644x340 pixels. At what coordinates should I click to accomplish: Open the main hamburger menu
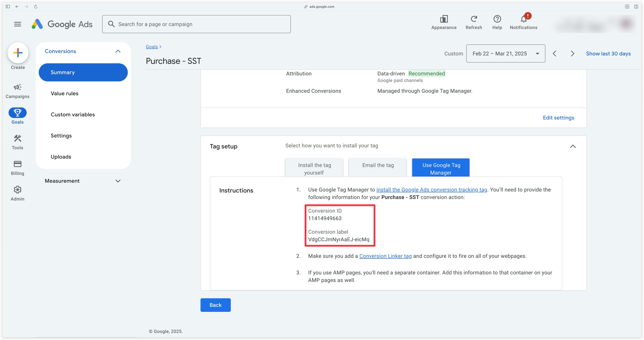[17, 24]
